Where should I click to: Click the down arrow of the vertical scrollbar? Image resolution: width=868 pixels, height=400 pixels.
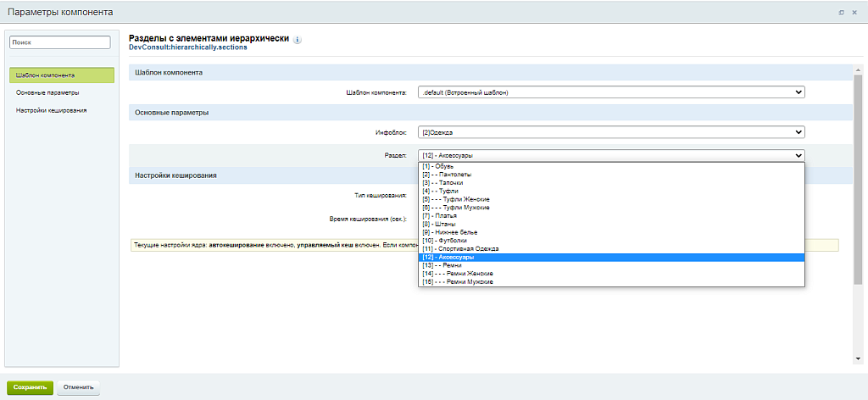pos(859,359)
